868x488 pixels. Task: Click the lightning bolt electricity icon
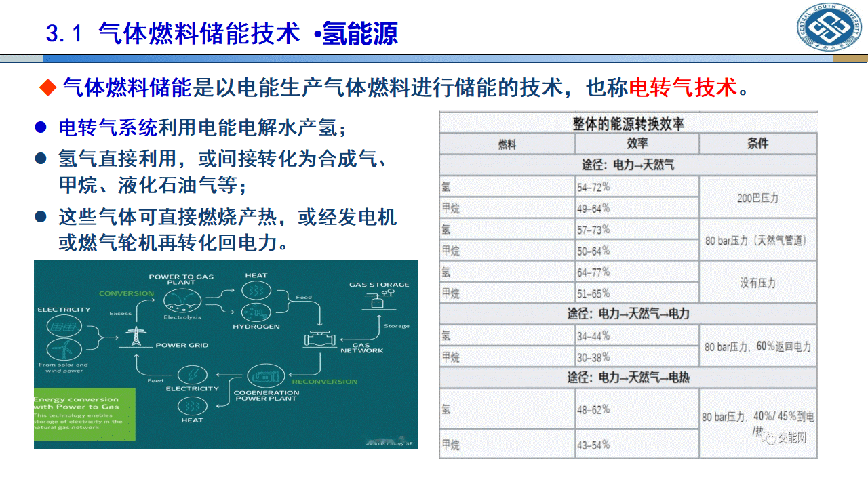(x=193, y=375)
